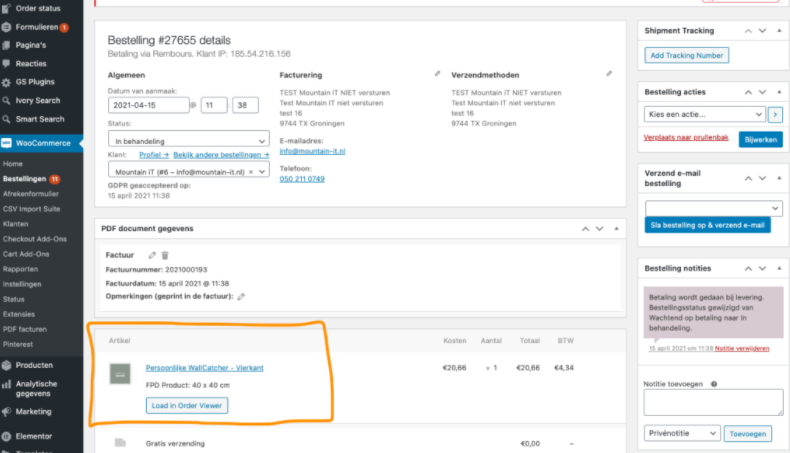Click the Bijwerken update button
Viewport: 790px width, 453px height.
tap(760, 140)
